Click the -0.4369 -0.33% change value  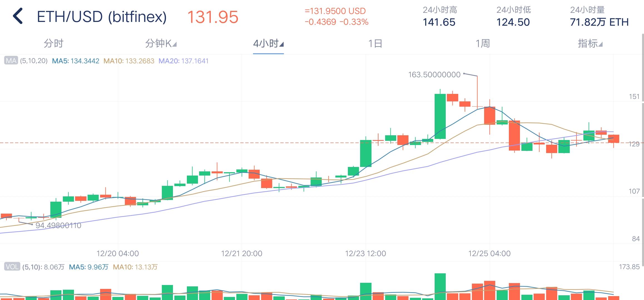336,22
